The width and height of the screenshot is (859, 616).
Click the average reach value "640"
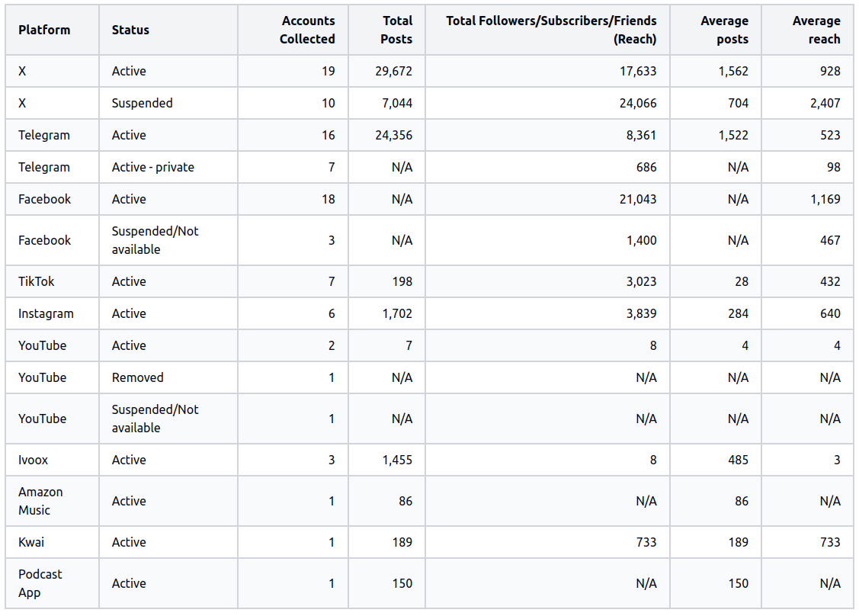pyautogui.click(x=831, y=313)
